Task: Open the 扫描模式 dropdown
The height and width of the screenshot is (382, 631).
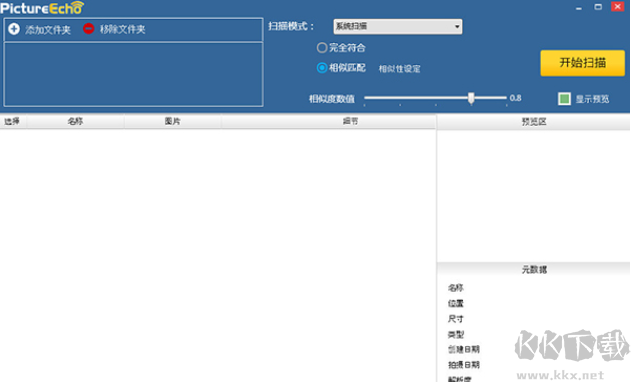Action: click(x=398, y=27)
